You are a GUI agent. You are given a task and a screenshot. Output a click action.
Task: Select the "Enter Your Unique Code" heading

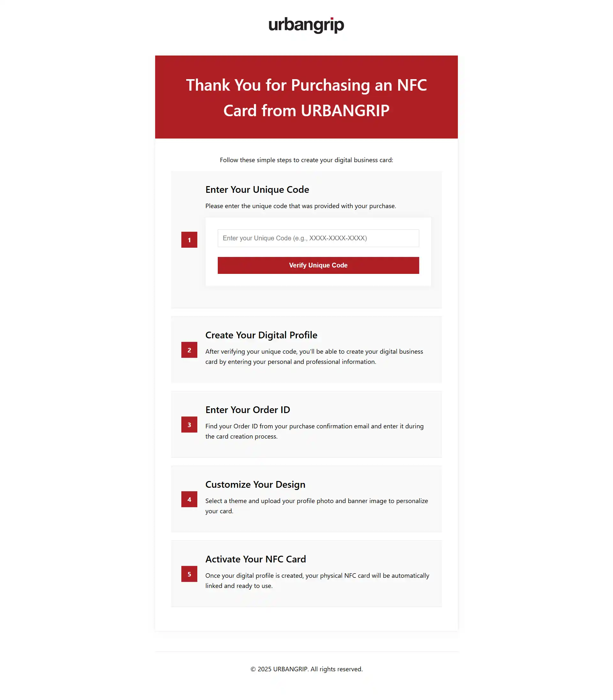coord(257,190)
